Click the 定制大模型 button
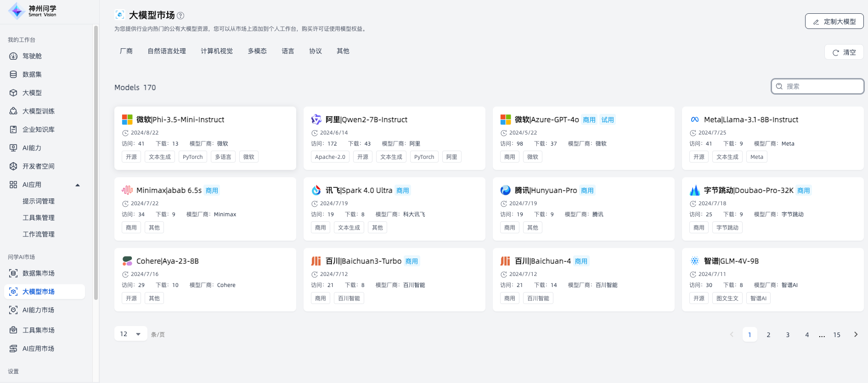The height and width of the screenshot is (383, 868). coord(834,22)
